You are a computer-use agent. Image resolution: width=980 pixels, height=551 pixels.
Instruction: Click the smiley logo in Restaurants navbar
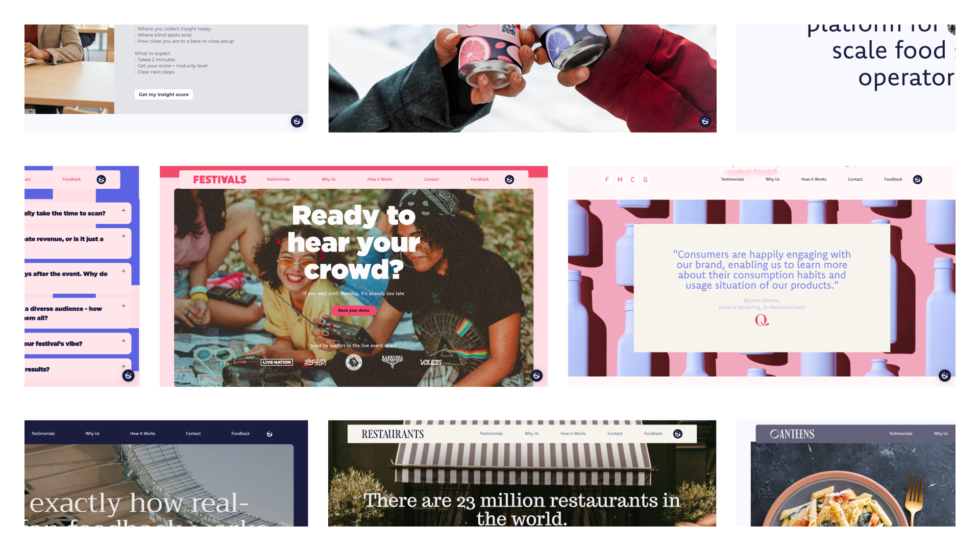point(678,434)
